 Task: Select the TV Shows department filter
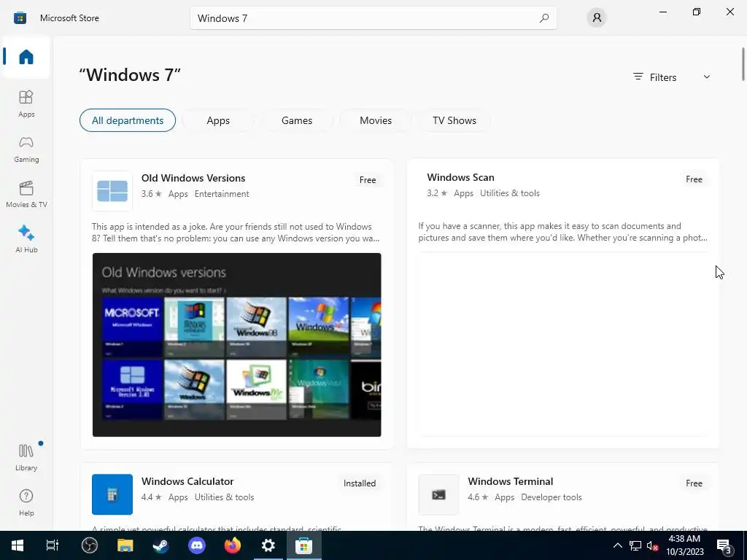(454, 120)
